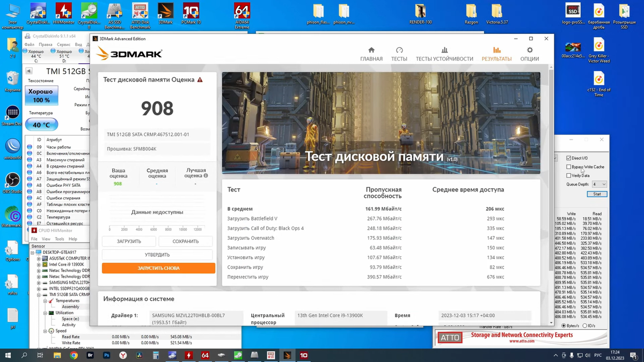Open Photoshop from the taskbar

[106, 355]
